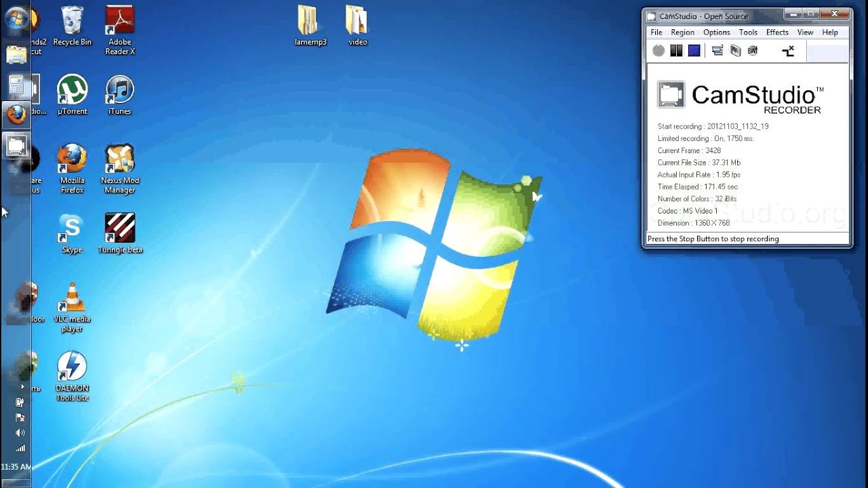Select the Skype desktop shortcut
The height and width of the screenshot is (488, 868).
pos(72,234)
